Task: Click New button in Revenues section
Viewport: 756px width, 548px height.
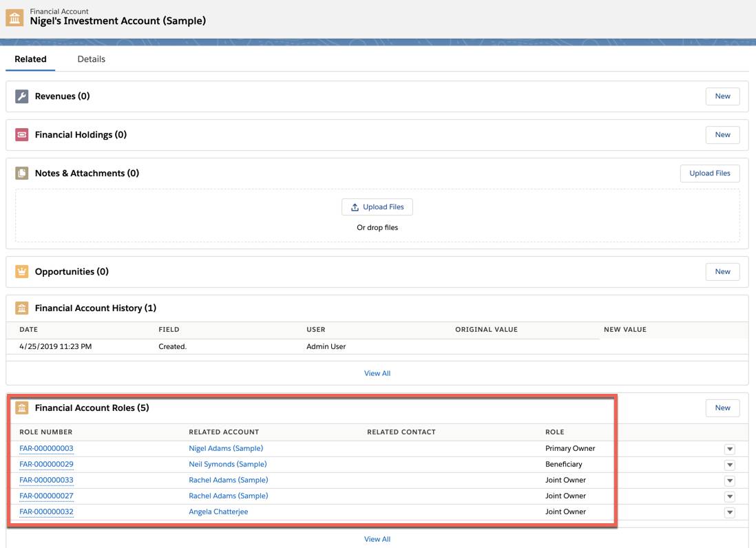Action: pyautogui.click(x=722, y=96)
